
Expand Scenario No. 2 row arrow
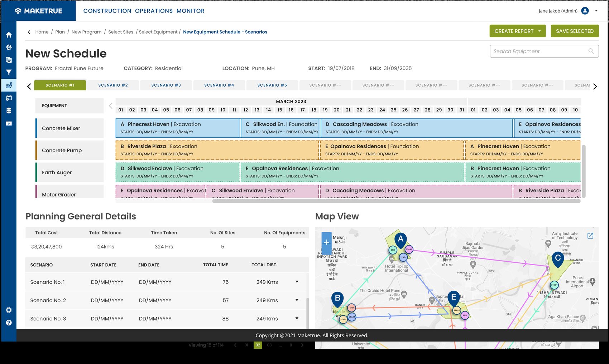[297, 300]
